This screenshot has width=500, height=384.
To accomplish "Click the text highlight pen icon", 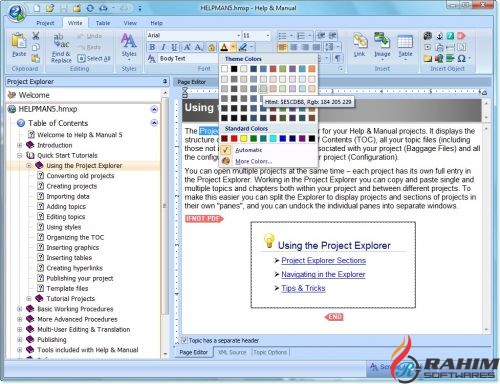I will pos(243,47).
